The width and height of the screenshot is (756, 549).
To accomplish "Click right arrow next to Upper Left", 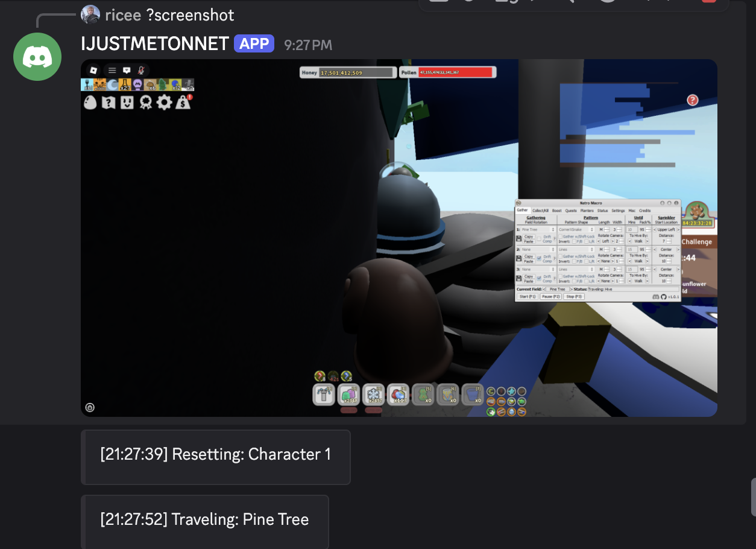I will pyautogui.click(x=678, y=229).
